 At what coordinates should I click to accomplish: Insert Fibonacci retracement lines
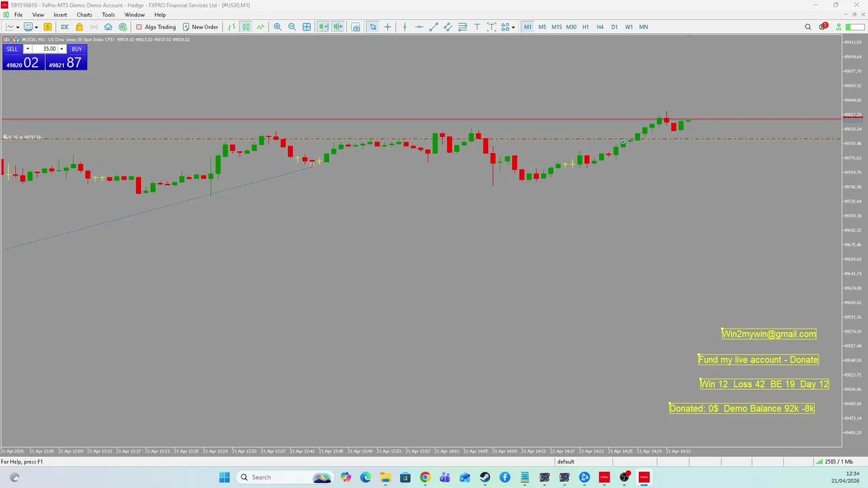(462, 27)
